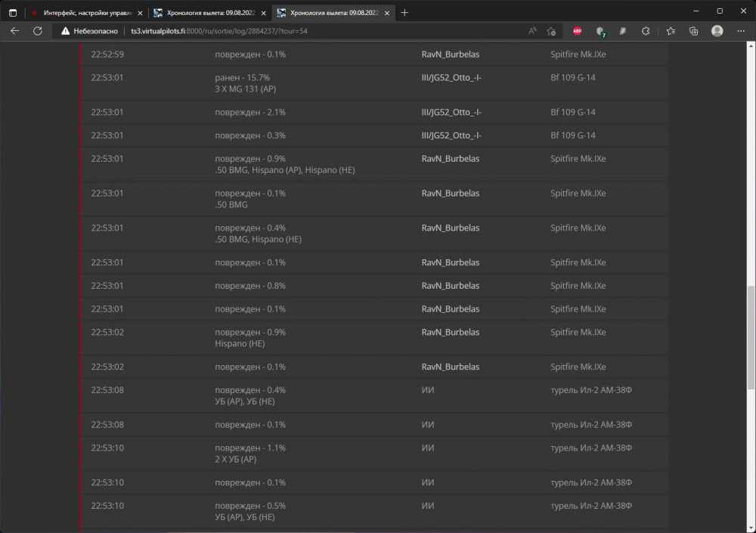
Task: Click the vertical page scrollbar thumb
Action: coord(750,336)
